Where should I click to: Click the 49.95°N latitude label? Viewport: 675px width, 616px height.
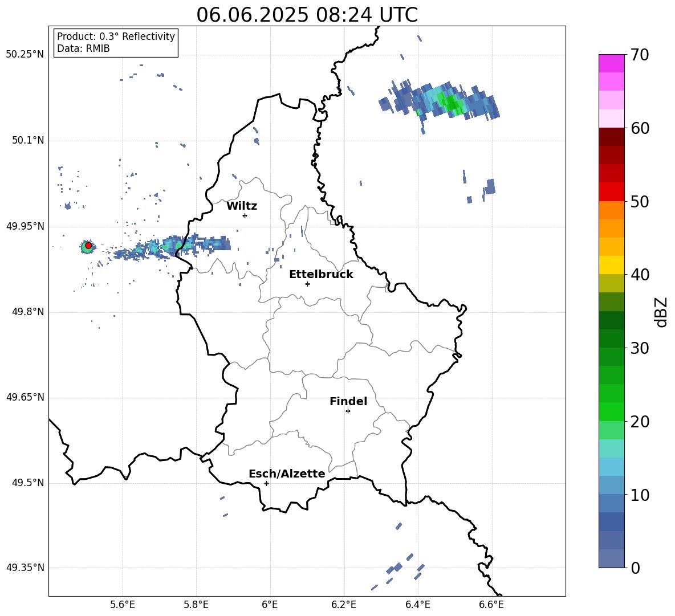(x=25, y=226)
